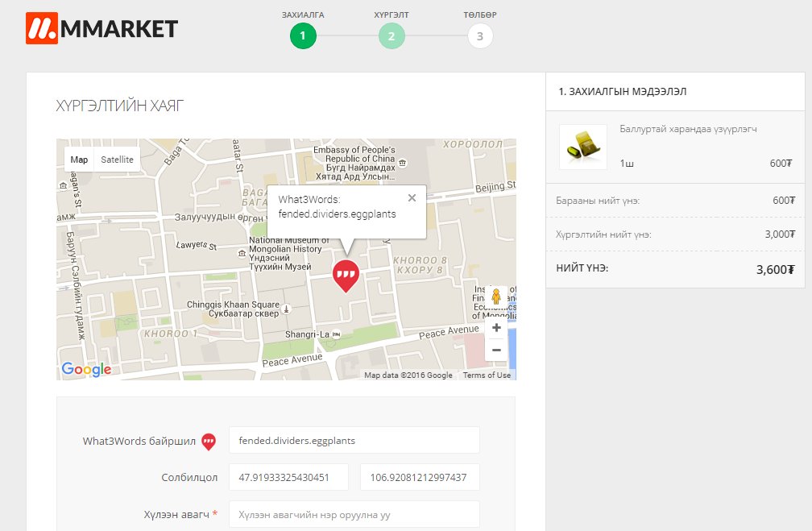Viewport: 812px width, 531px height.
Task: Open the map Terms of Use link
Action: pyautogui.click(x=487, y=375)
